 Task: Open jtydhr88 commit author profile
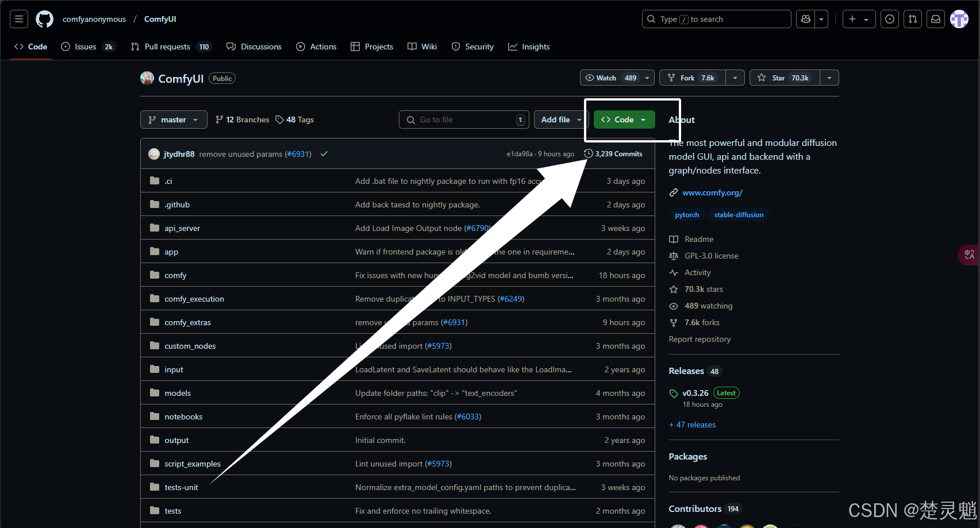click(x=179, y=154)
